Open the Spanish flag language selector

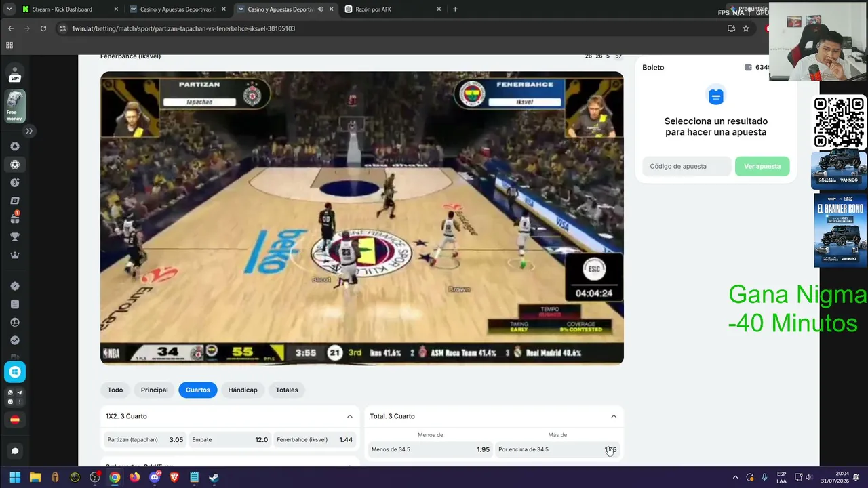pos(15,420)
